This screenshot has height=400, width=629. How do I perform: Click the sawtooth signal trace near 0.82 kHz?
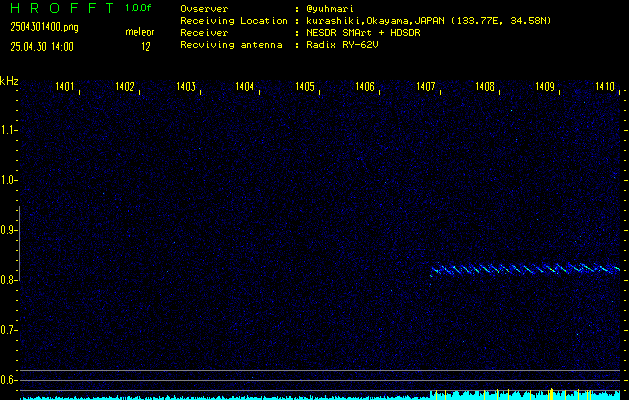[x=526, y=269]
